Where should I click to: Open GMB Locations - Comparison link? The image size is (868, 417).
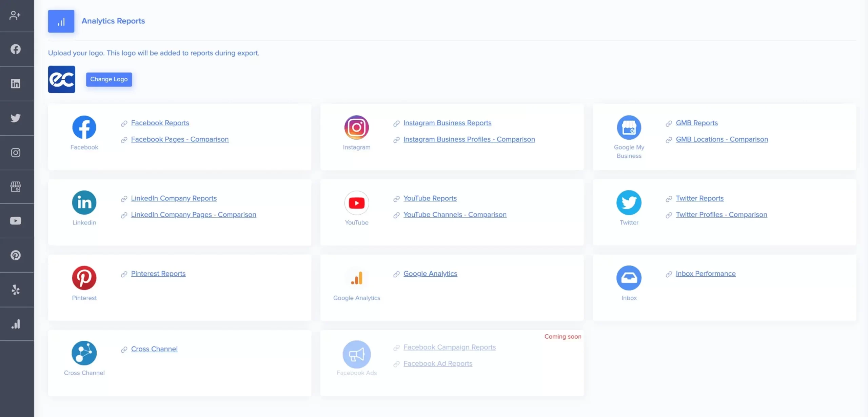pyautogui.click(x=722, y=139)
